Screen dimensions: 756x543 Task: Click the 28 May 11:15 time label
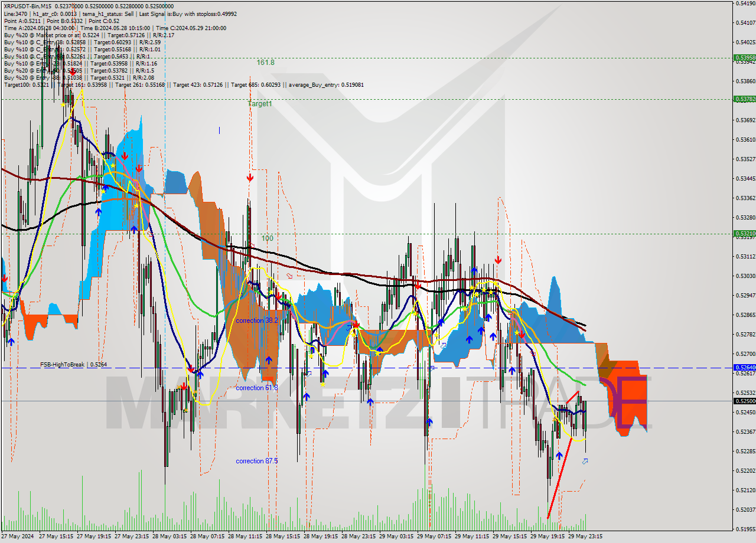tap(245, 537)
